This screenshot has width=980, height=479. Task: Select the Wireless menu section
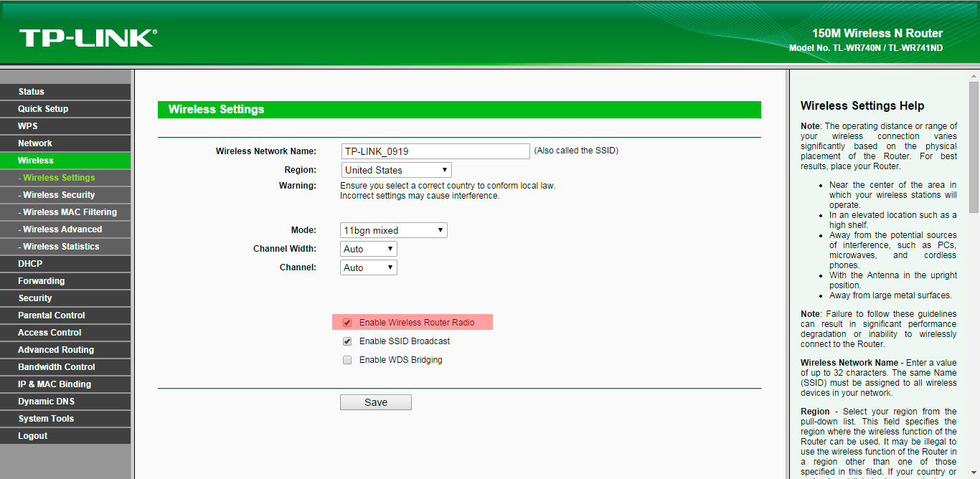[x=65, y=161]
